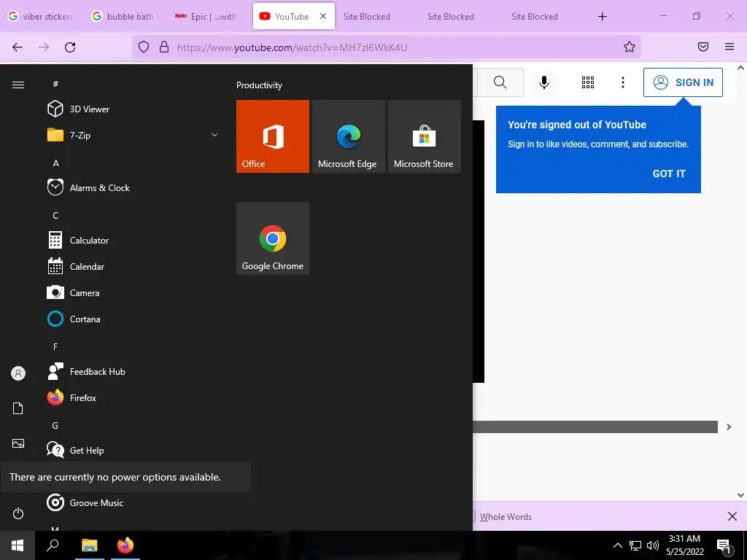Open taskbar search magnifier

(x=53, y=545)
